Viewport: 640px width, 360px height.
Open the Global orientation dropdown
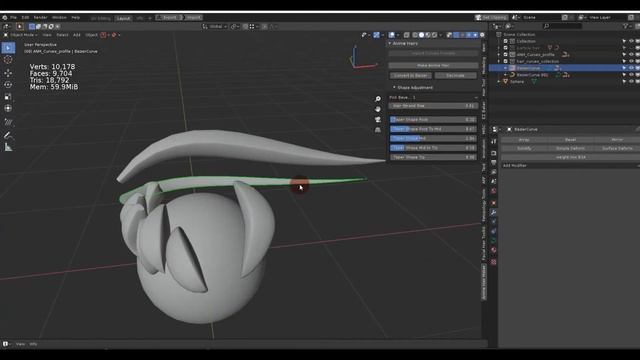(215, 27)
